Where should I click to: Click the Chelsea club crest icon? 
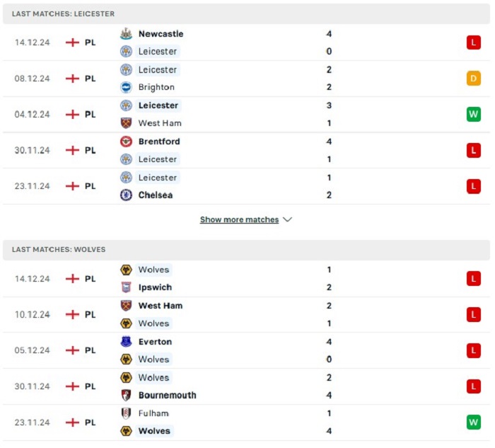pos(126,195)
